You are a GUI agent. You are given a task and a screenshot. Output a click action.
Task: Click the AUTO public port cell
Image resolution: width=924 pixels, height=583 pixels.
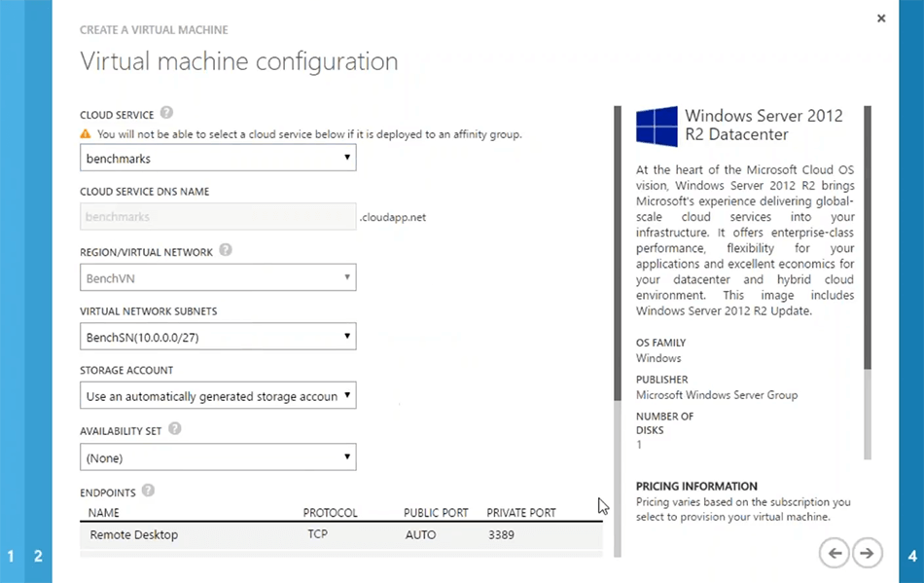[x=421, y=534]
